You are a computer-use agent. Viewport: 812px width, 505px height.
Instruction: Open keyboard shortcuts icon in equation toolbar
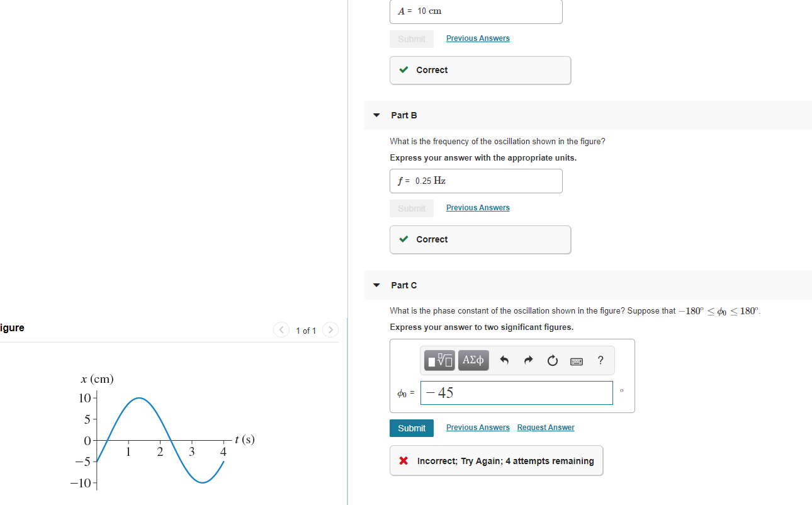(576, 360)
